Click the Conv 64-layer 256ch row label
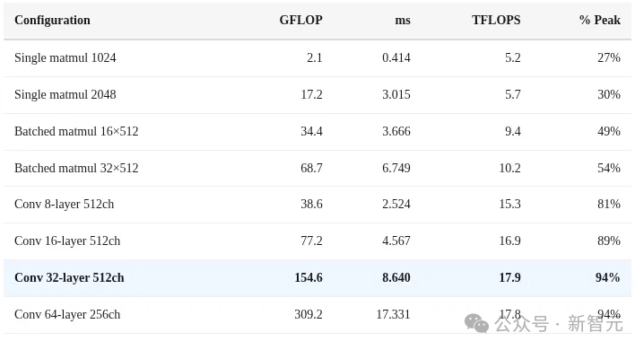Screen dimensions: 644x350 [67, 315]
